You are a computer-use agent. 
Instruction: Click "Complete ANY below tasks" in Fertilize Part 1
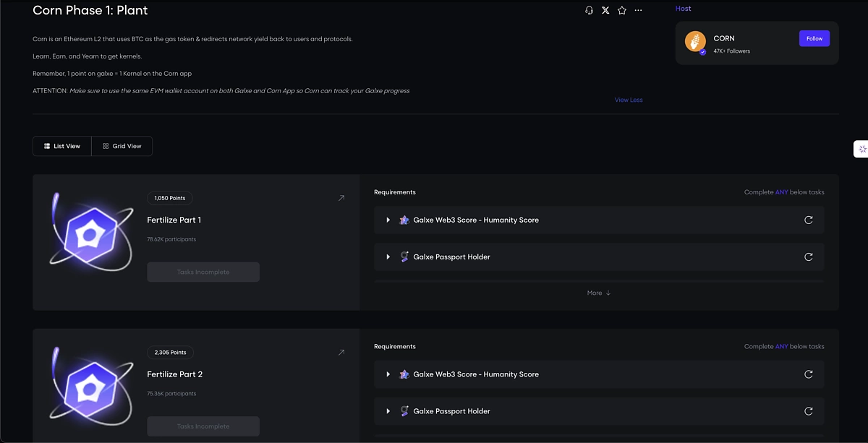[x=784, y=192]
